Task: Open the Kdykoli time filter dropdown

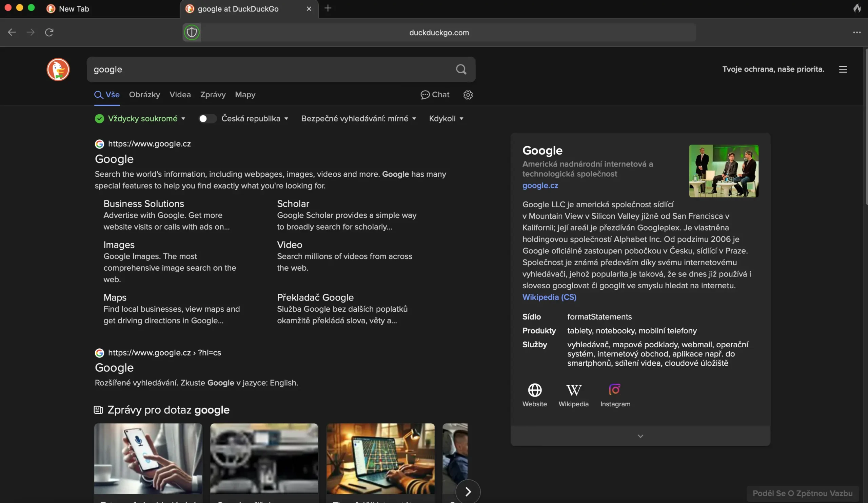Action: coord(446,119)
